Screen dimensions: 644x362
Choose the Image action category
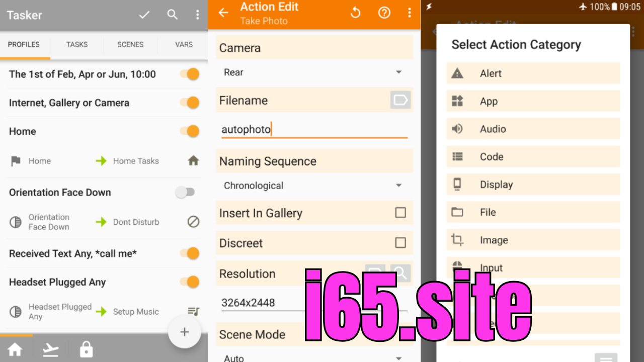tap(533, 240)
